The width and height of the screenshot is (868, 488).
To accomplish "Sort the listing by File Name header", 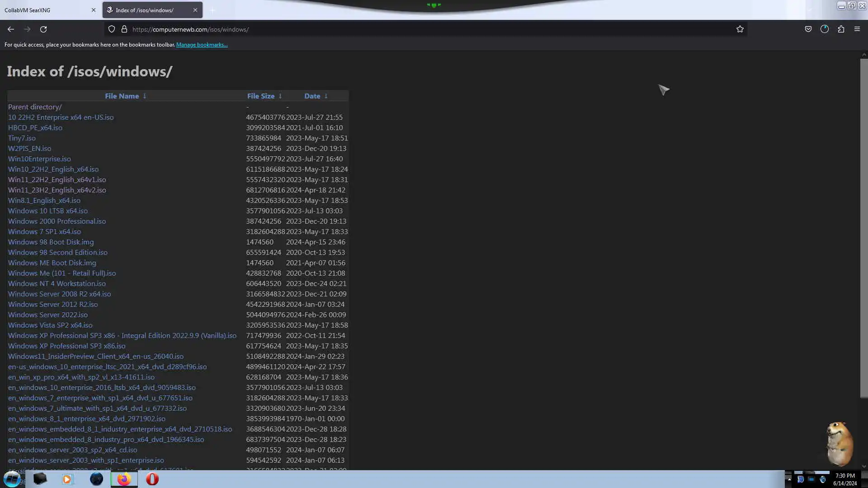I will [122, 96].
